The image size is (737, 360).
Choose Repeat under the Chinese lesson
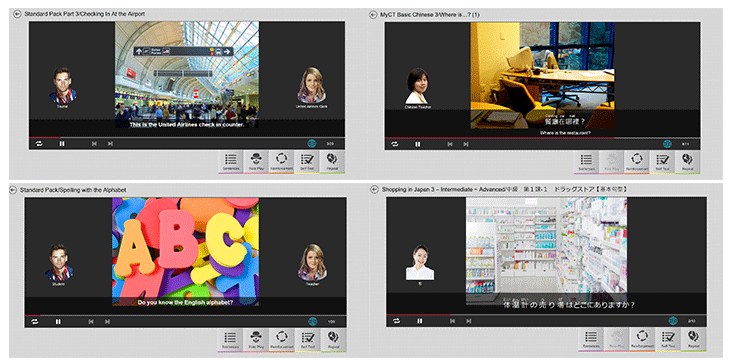click(x=687, y=162)
